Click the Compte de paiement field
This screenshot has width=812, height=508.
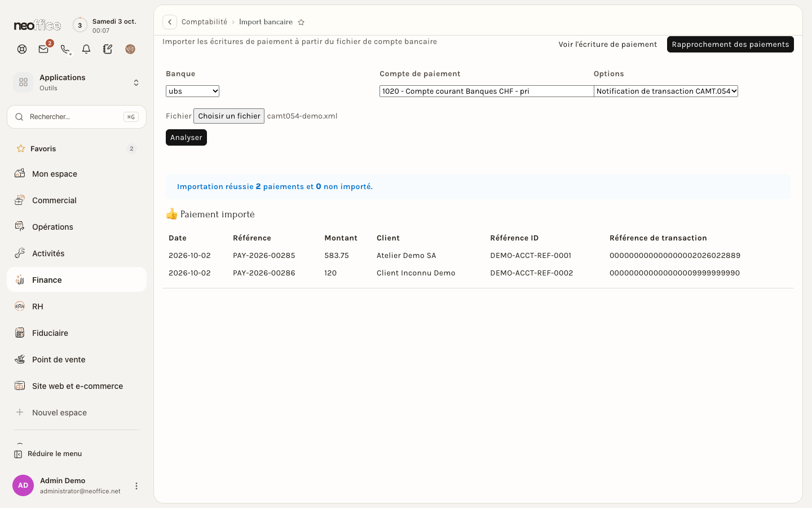coord(487,91)
